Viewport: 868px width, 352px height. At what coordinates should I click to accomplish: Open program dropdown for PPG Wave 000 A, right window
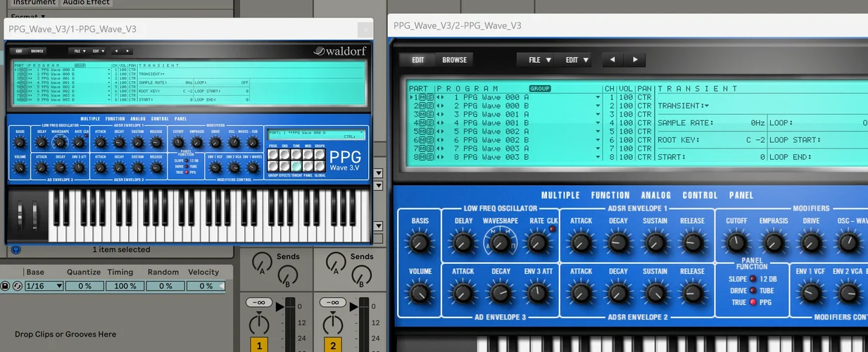(x=598, y=97)
